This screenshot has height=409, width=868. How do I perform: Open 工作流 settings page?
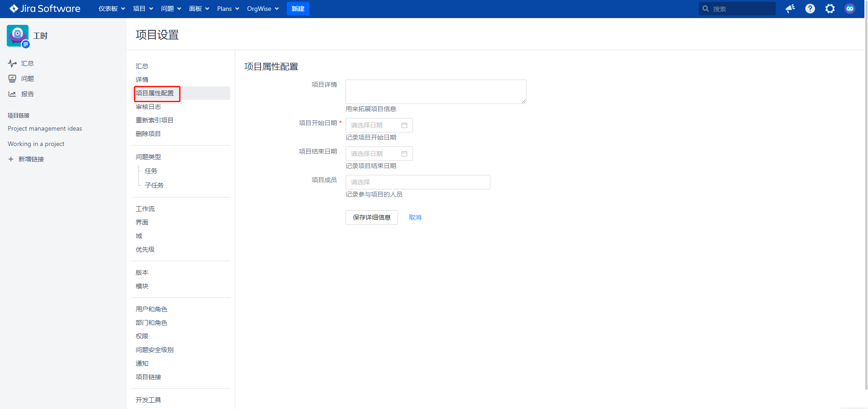145,209
